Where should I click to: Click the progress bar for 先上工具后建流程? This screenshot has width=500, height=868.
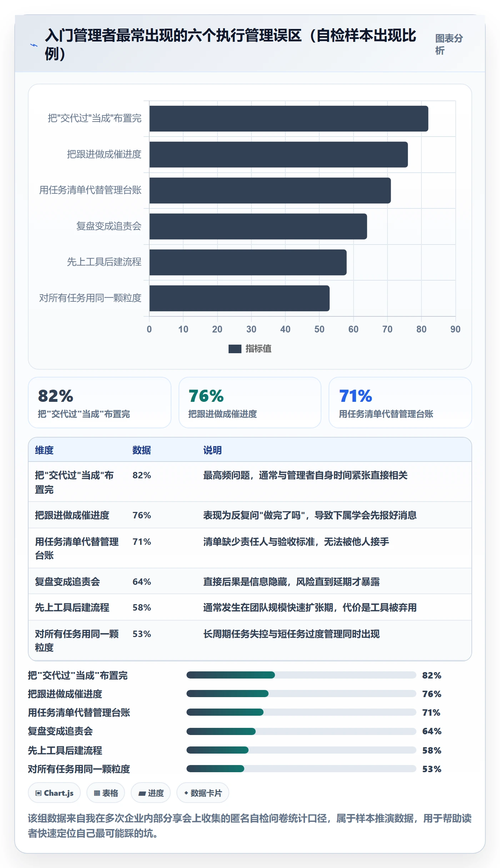tap(301, 750)
